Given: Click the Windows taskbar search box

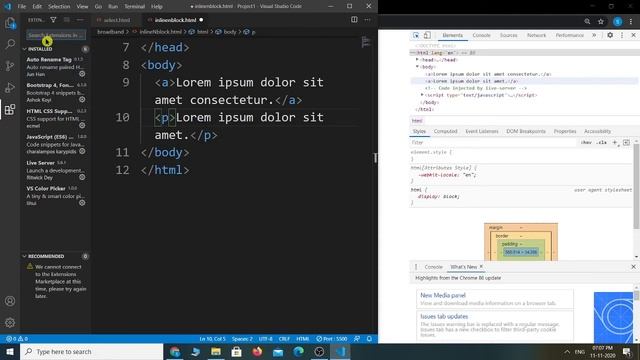Looking at the screenshot, I should (x=91, y=351).
